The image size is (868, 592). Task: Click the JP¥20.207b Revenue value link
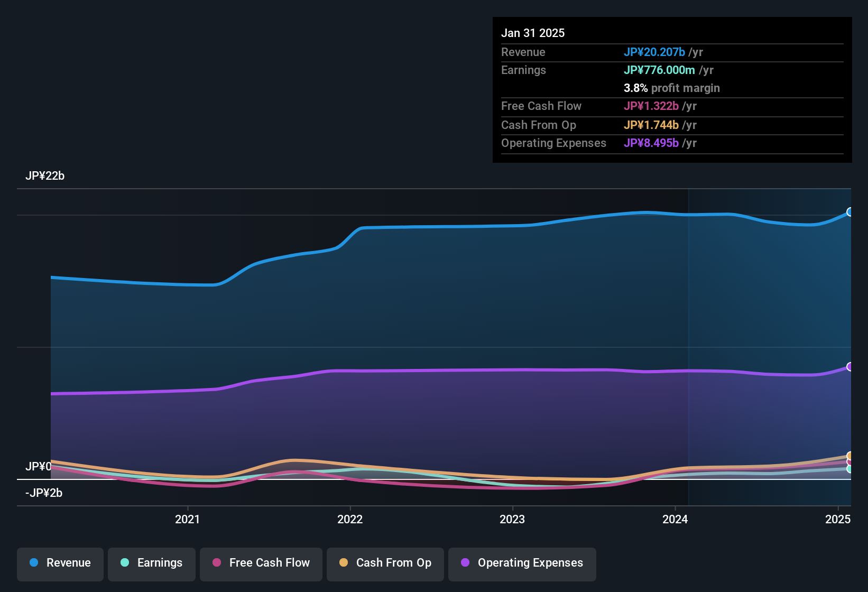tap(655, 52)
